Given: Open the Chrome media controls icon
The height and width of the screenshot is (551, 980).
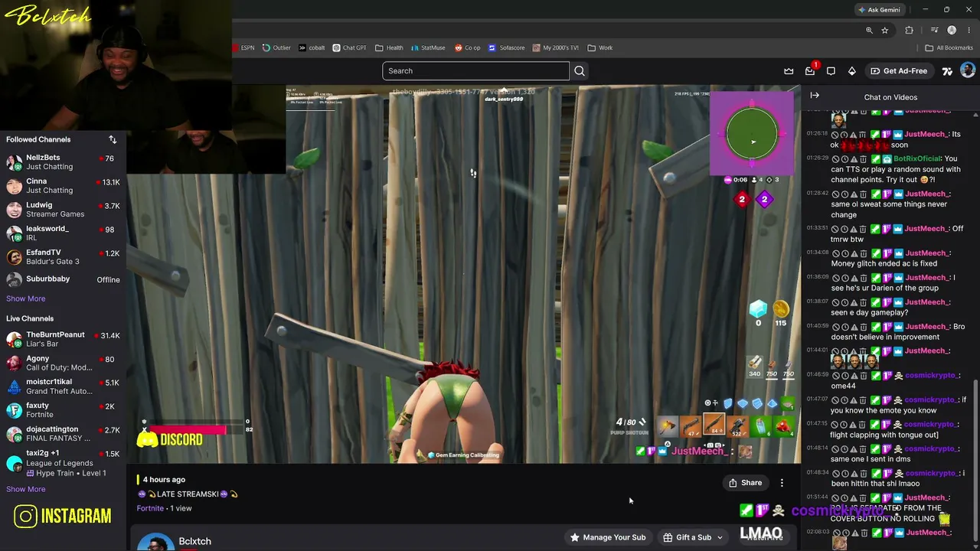Looking at the screenshot, I should tap(934, 30).
